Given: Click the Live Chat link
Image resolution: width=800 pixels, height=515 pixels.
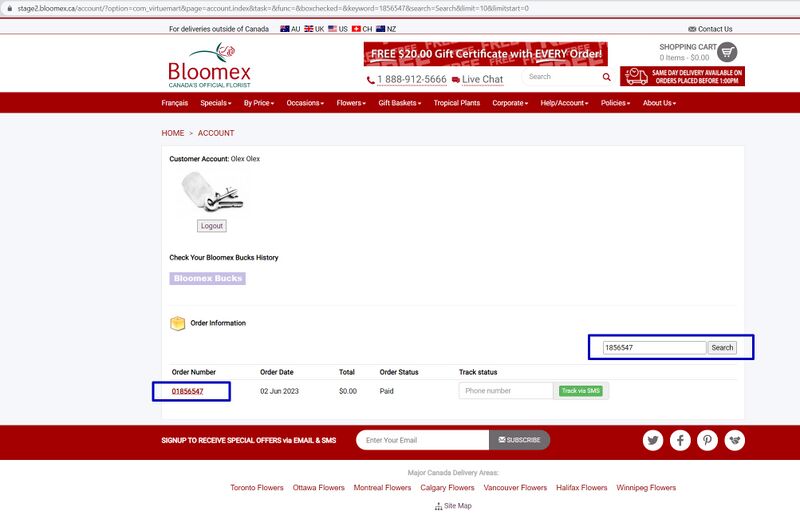Looking at the screenshot, I should point(478,80).
